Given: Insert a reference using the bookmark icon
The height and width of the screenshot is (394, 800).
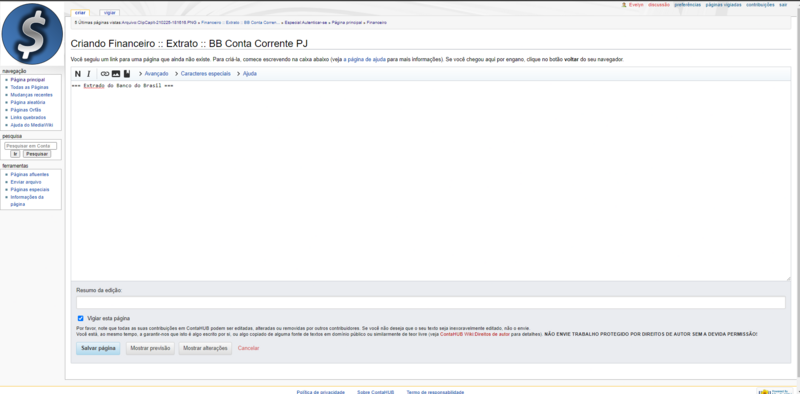Looking at the screenshot, I should coord(127,74).
